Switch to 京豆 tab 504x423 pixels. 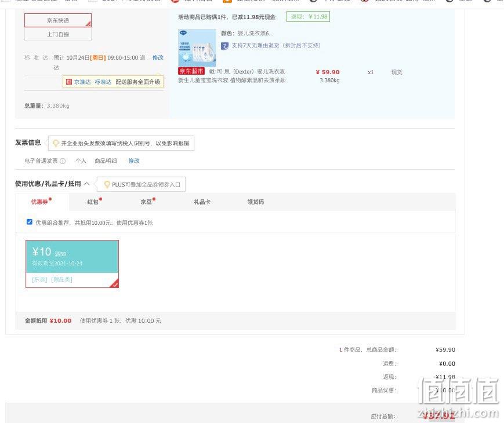[146, 202]
